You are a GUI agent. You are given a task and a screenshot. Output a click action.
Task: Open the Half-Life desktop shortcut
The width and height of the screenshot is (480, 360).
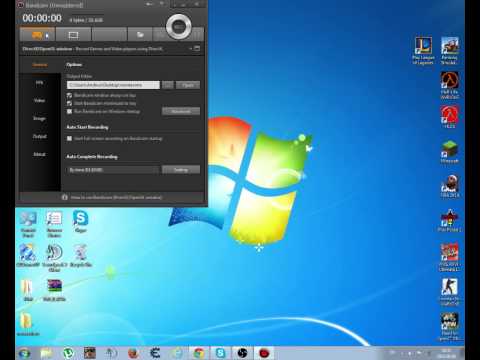(450, 85)
